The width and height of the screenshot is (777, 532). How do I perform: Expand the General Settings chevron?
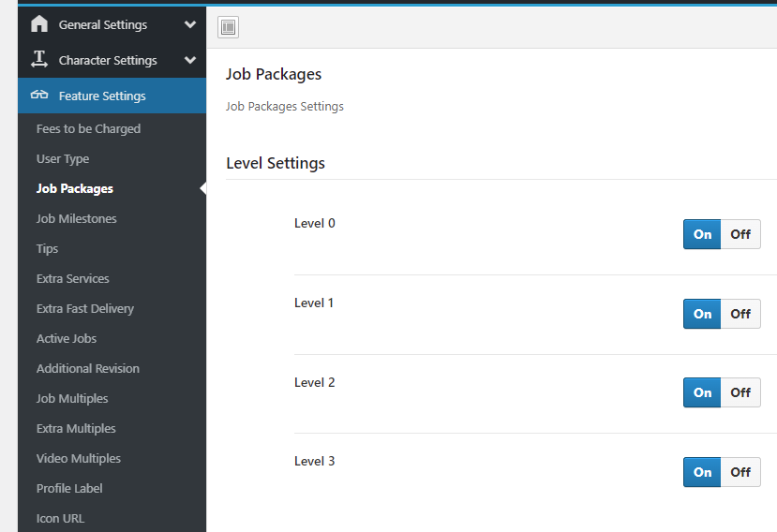tap(189, 24)
